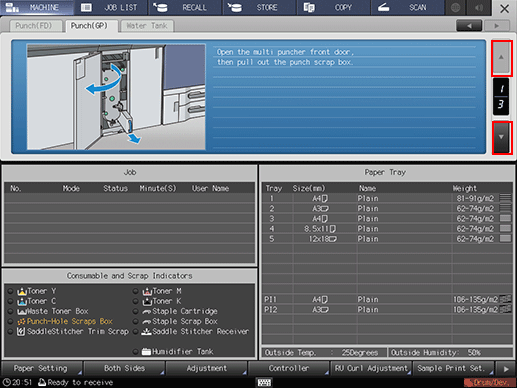Go to previous instruction page arrow
This screenshot has width=517, height=388.
(501, 58)
